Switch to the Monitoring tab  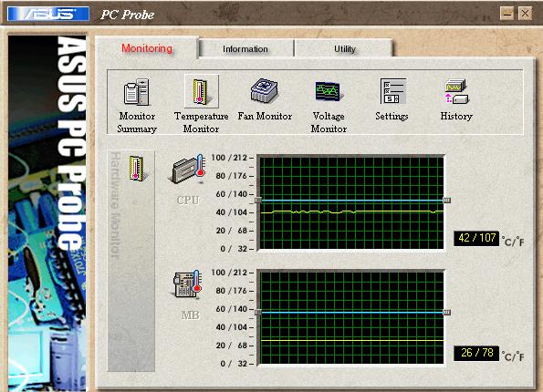pyautogui.click(x=147, y=48)
